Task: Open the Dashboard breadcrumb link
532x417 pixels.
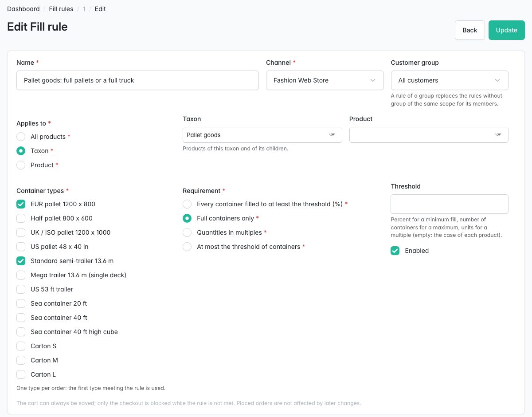Action: tap(23, 9)
